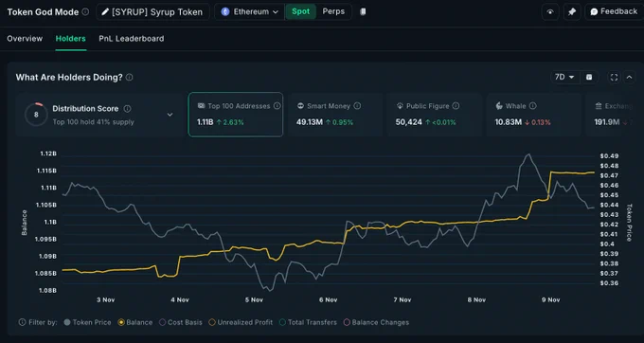Click the 9 Nov date label
The width and height of the screenshot is (644, 343).
click(x=551, y=299)
